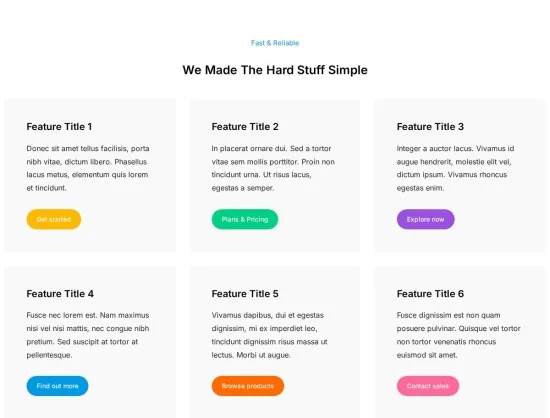550x418 pixels.
Task: Select the Feature Title 1 heading
Action: 59,127
